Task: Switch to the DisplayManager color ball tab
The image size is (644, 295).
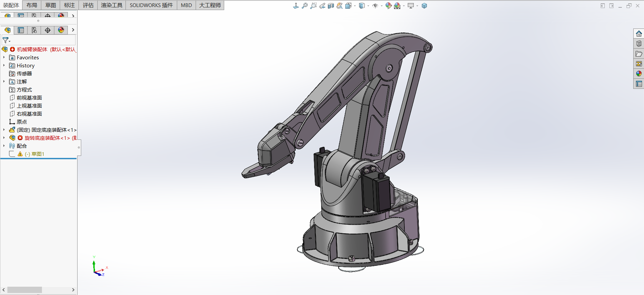Action: [x=61, y=30]
